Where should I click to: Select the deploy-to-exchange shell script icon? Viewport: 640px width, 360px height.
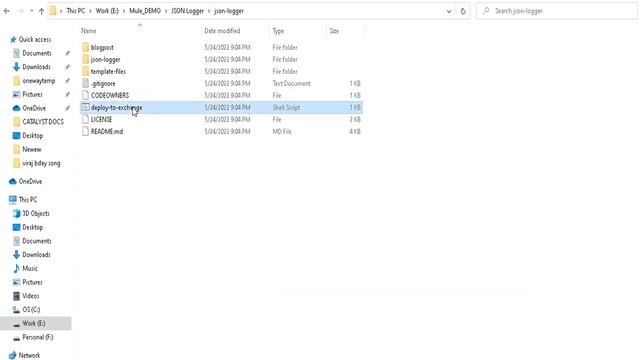(85, 107)
